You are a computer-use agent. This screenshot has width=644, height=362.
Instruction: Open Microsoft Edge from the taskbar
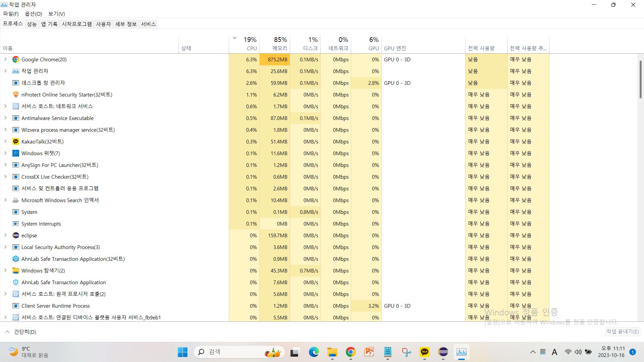coord(314,352)
